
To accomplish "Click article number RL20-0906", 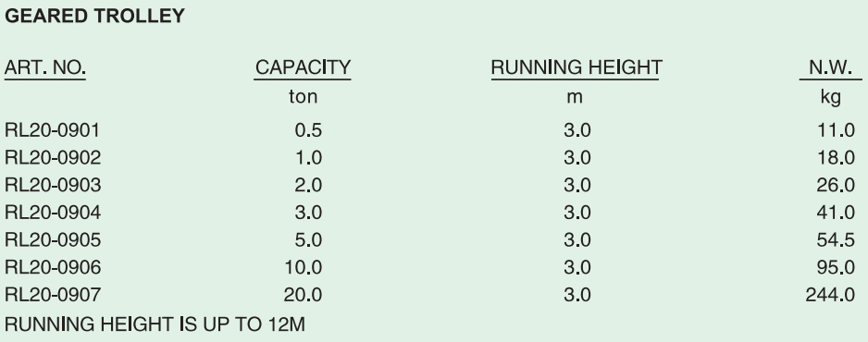I will pyautogui.click(x=53, y=267).
